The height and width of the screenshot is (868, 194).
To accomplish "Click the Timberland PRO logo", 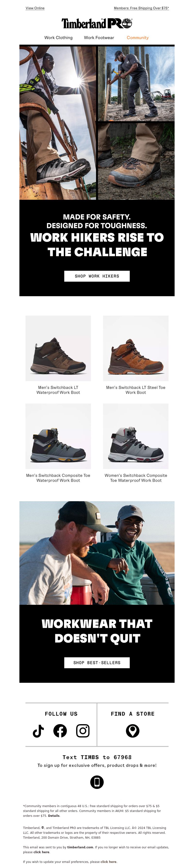I will pos(97,23).
